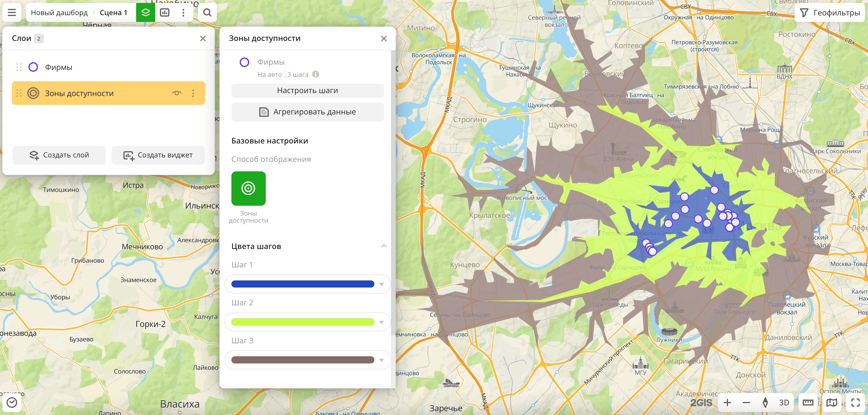Click the green layers icon
The height and width of the screenshot is (415, 868).
click(145, 12)
